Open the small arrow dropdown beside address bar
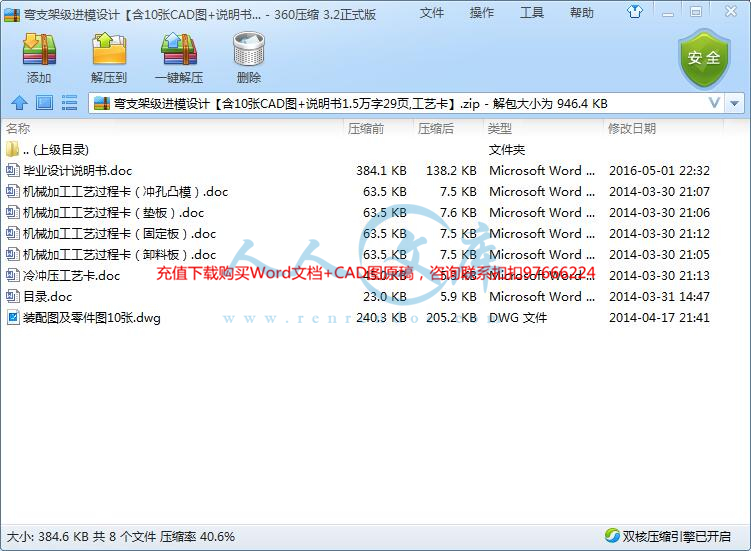Image resolution: width=751 pixels, height=551 pixels. pyautogui.click(x=735, y=103)
